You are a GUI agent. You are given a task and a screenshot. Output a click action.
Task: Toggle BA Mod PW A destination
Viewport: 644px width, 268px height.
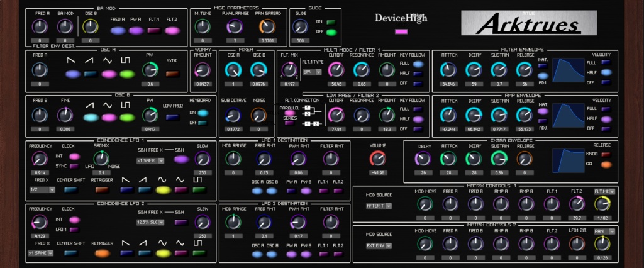(x=136, y=30)
